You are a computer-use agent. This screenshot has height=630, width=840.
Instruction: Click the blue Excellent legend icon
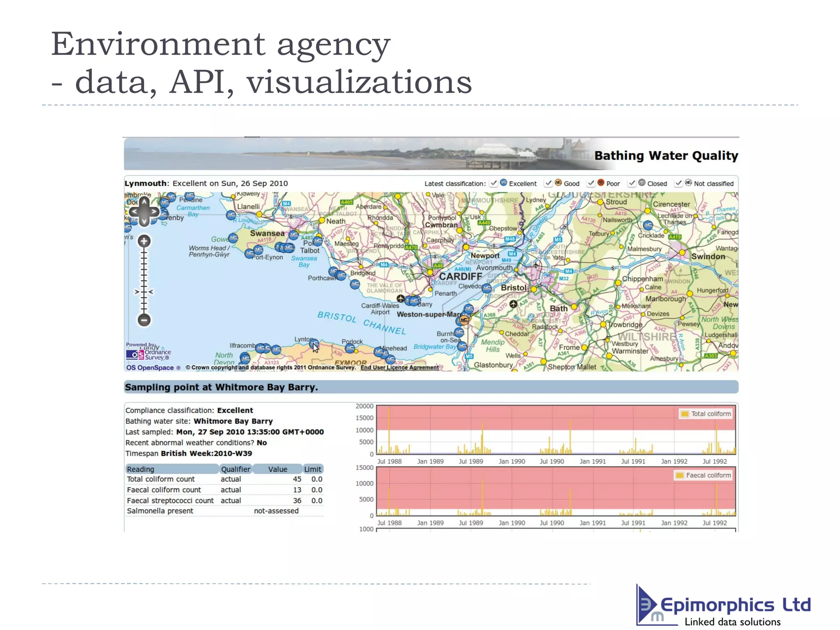coord(504,183)
